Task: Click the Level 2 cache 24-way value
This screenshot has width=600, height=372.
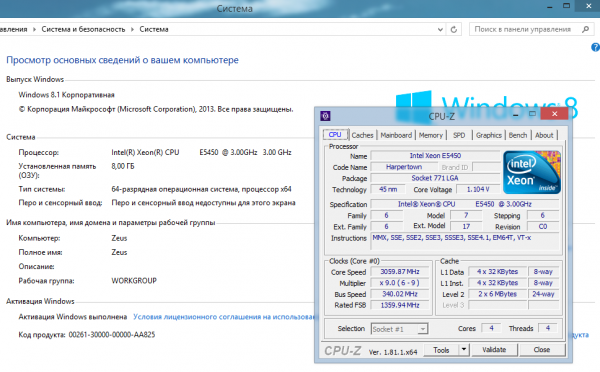Action: 543,294
